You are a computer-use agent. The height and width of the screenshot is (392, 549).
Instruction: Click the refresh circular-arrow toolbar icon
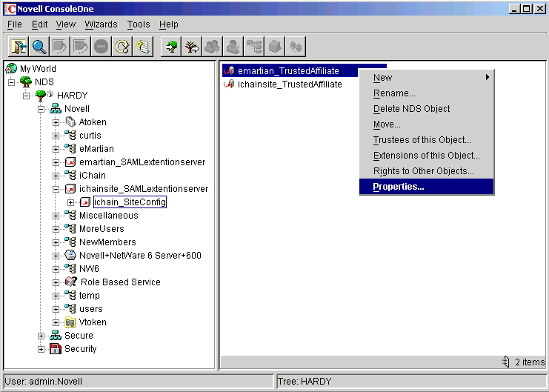click(122, 46)
